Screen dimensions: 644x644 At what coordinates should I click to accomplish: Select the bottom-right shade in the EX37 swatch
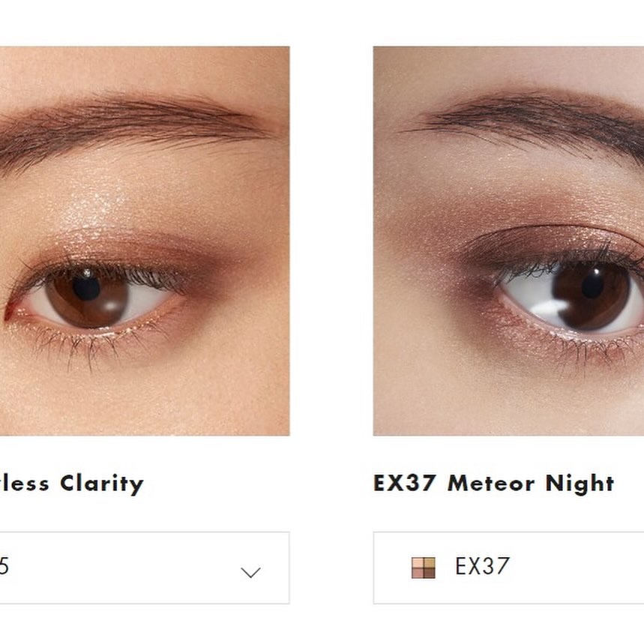tap(429, 573)
